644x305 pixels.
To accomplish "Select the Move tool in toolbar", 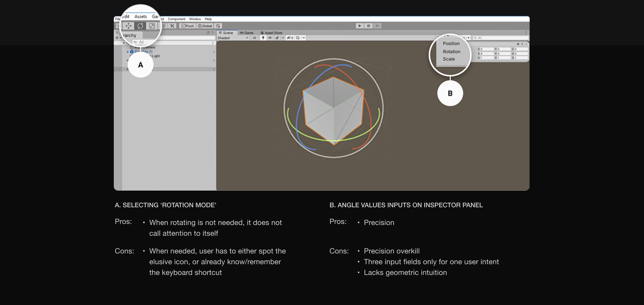I will (x=128, y=26).
